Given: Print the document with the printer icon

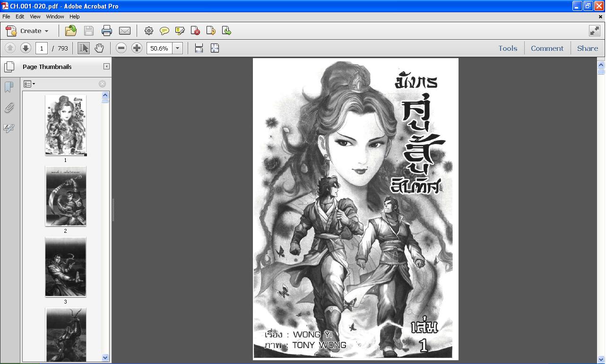Looking at the screenshot, I should pyautogui.click(x=107, y=31).
